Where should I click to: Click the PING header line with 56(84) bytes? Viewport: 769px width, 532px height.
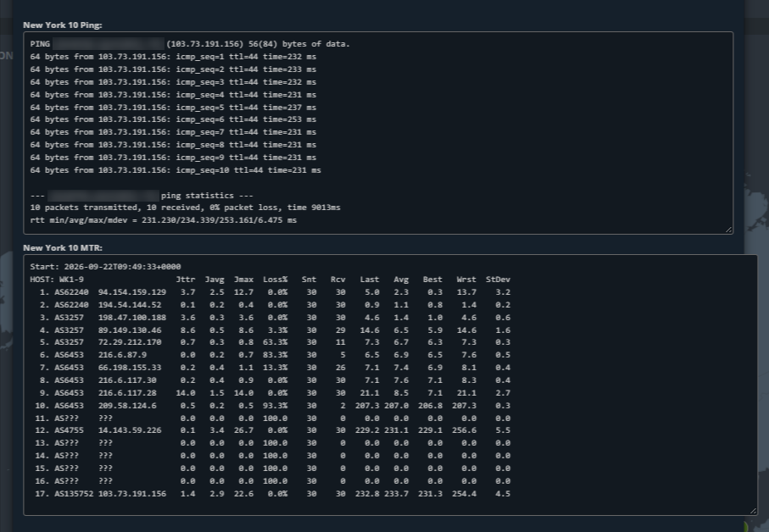click(190, 44)
